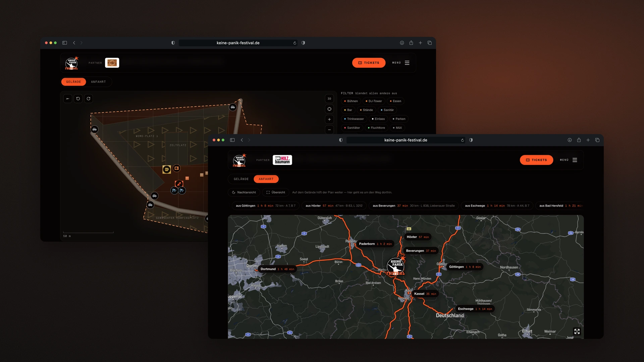The image size is (644, 362).
Task: Click Paderborn label on route map
Action: 375,244
